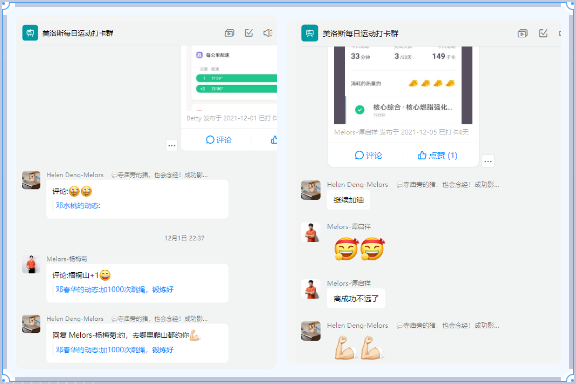Screen dimensions: 576x384
Task: Open the left chat's task checkbox icon
Action: pos(249,33)
